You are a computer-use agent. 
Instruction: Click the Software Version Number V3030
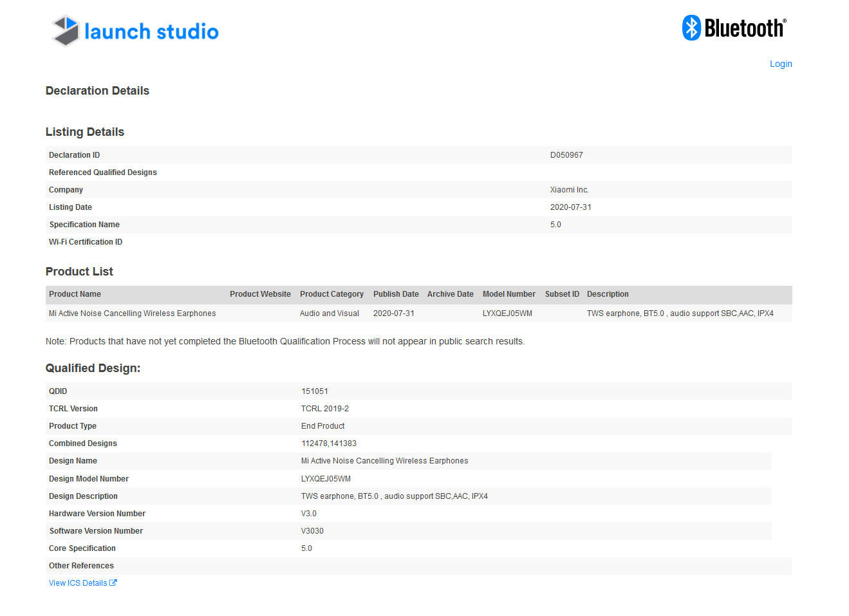(312, 531)
